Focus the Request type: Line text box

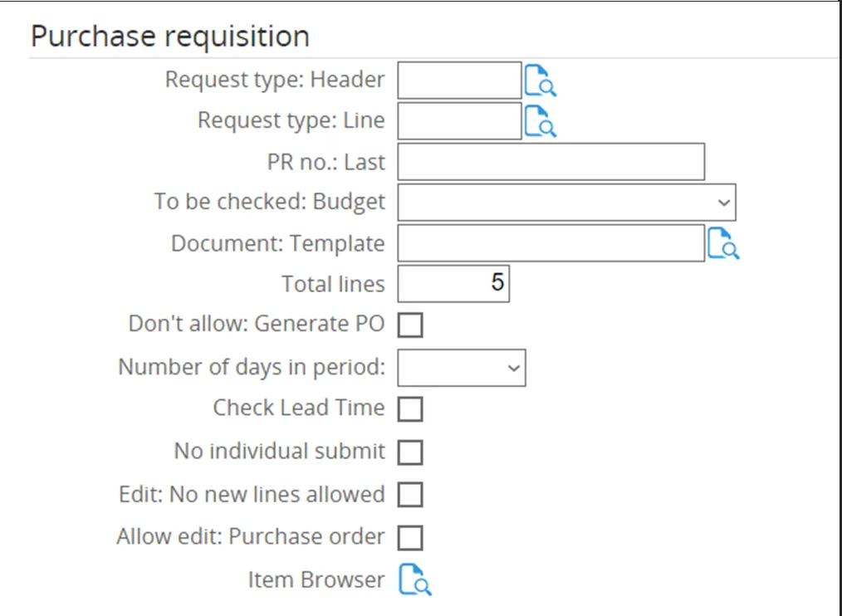pyautogui.click(x=459, y=121)
